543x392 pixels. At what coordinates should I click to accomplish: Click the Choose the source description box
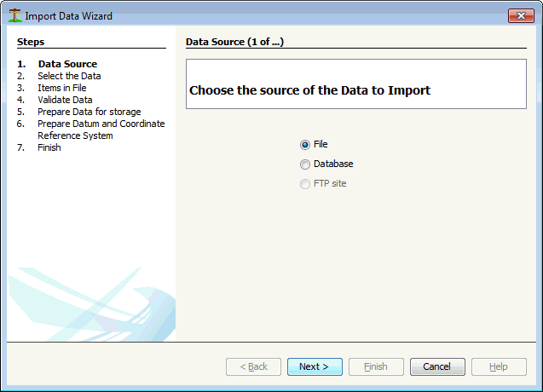(356, 84)
